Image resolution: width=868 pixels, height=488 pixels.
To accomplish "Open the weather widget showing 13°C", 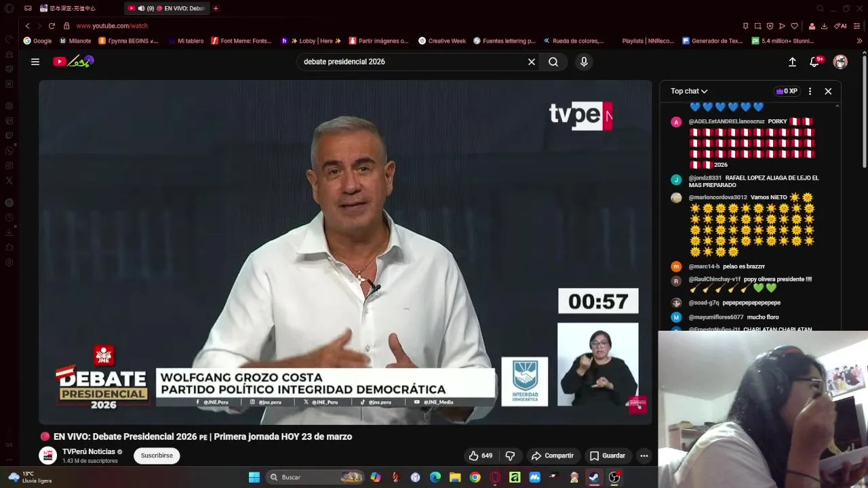I will 30,477.
